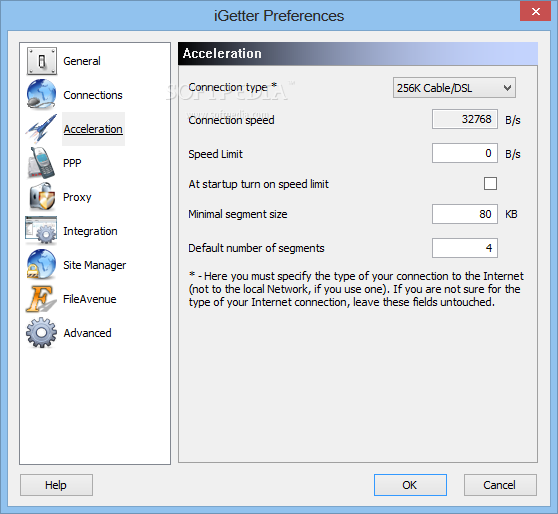Click the Advanced gear icon
Image resolution: width=558 pixels, height=514 pixels.
click(x=41, y=332)
